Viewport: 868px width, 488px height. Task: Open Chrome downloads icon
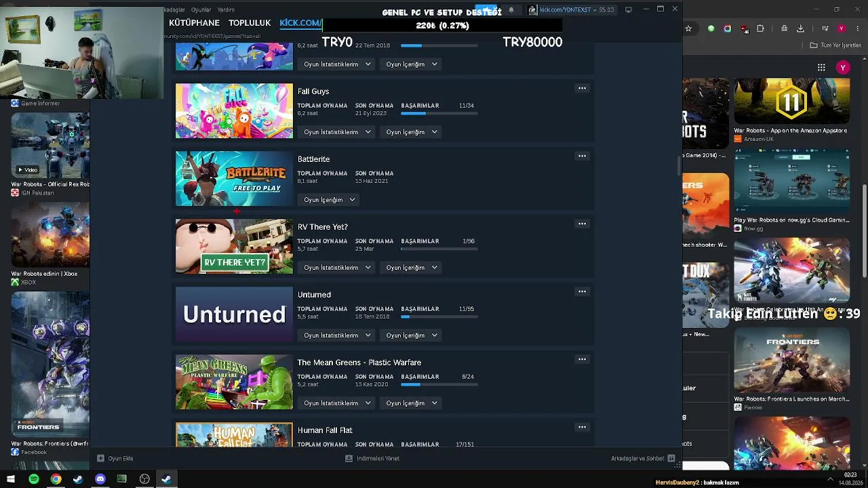801,28
